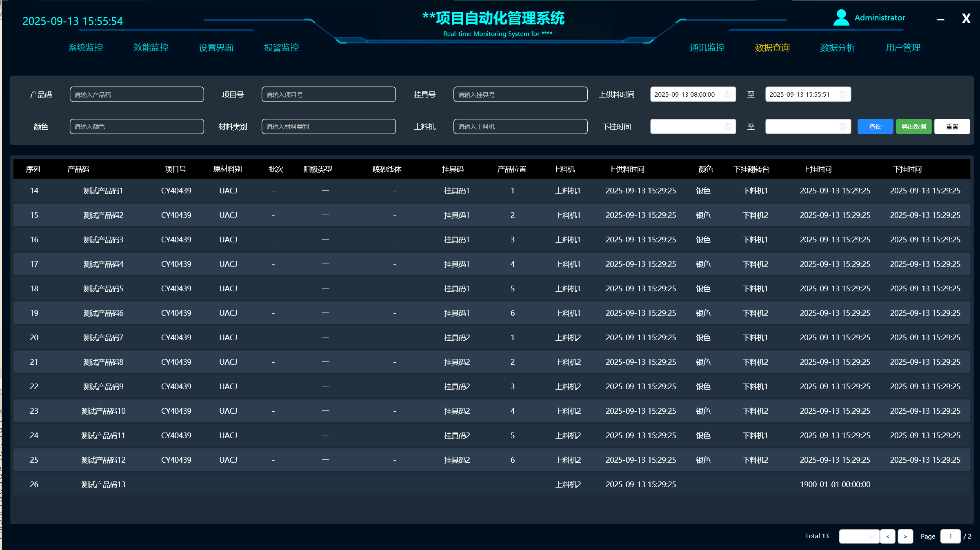This screenshot has width=980, height=550.
Task: Go to previous page with < arrow
Action: click(887, 536)
